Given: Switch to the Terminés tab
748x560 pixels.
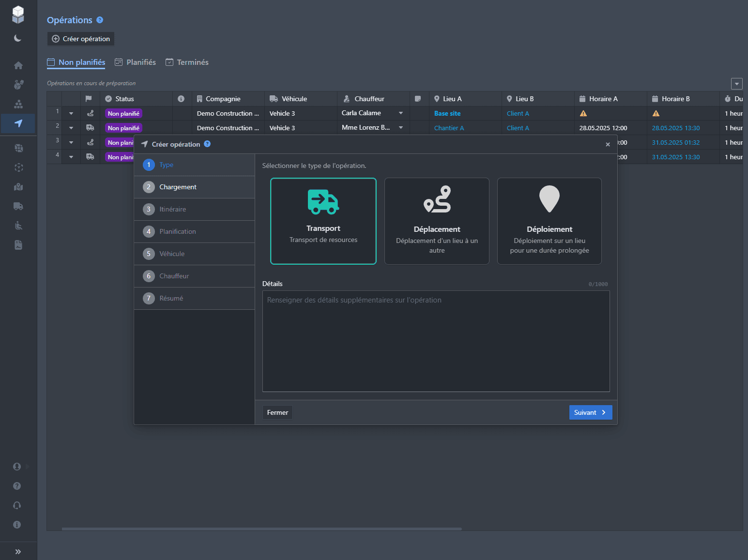Looking at the screenshot, I should click(187, 62).
